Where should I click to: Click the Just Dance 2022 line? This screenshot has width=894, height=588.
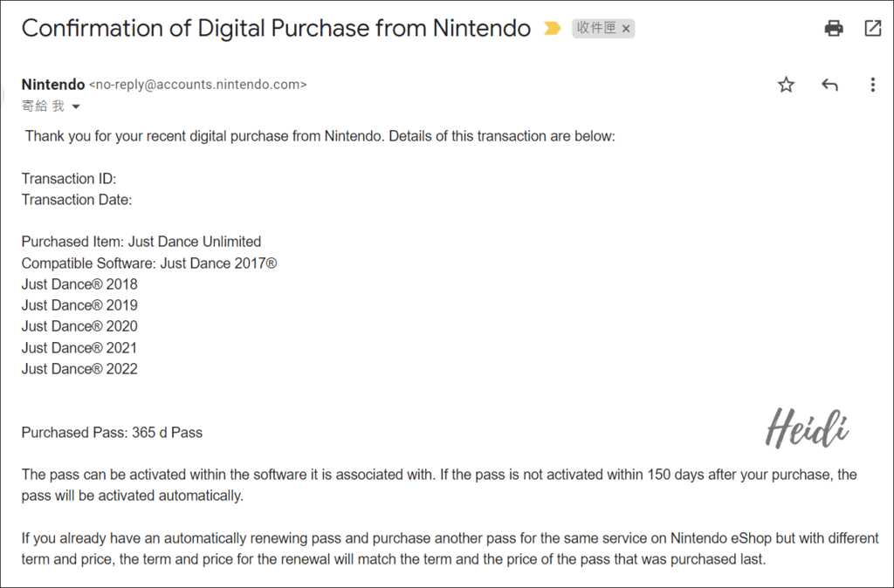[x=79, y=369]
